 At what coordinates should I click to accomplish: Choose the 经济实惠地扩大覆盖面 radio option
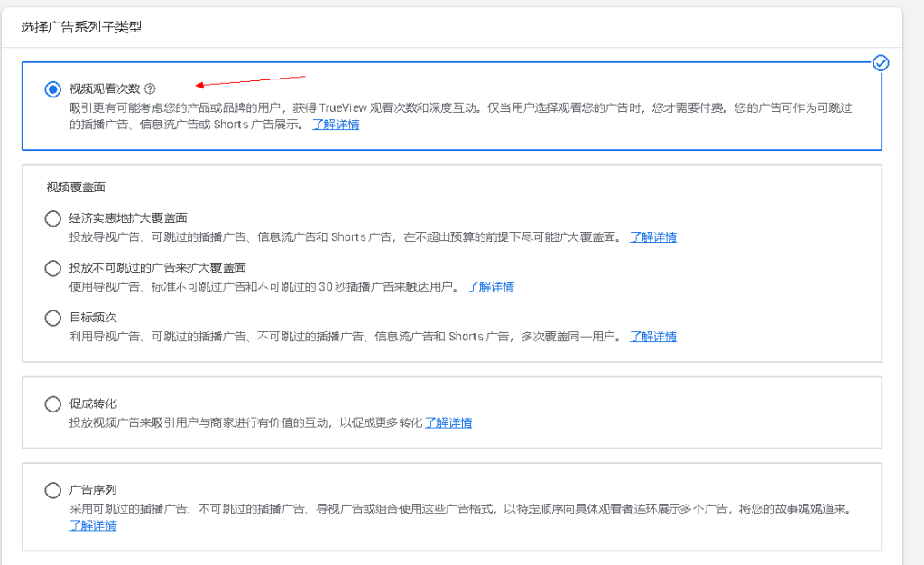point(52,218)
